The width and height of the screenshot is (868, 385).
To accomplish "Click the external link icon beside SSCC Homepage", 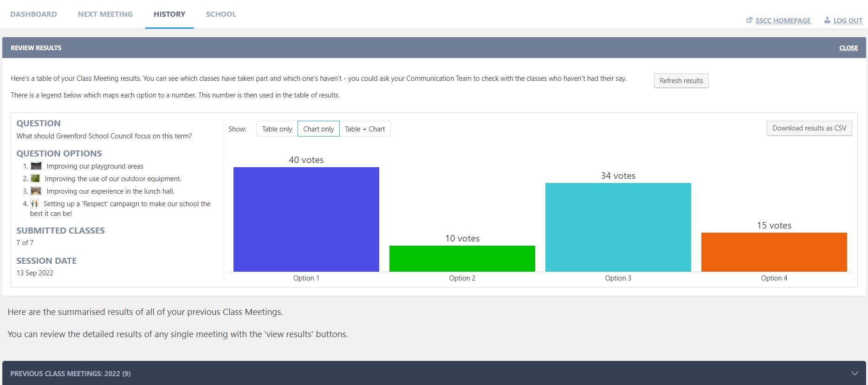I will pyautogui.click(x=749, y=20).
